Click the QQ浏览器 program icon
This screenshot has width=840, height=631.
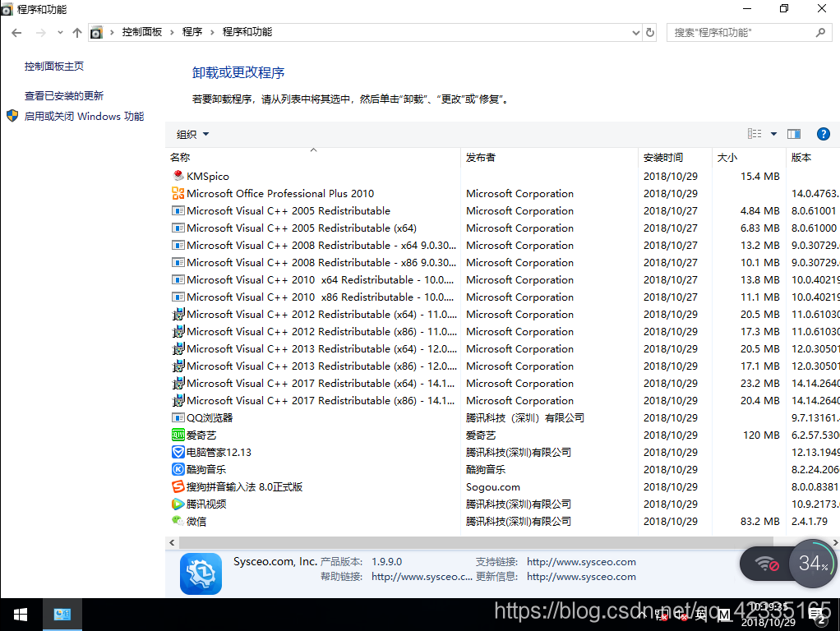click(x=178, y=418)
